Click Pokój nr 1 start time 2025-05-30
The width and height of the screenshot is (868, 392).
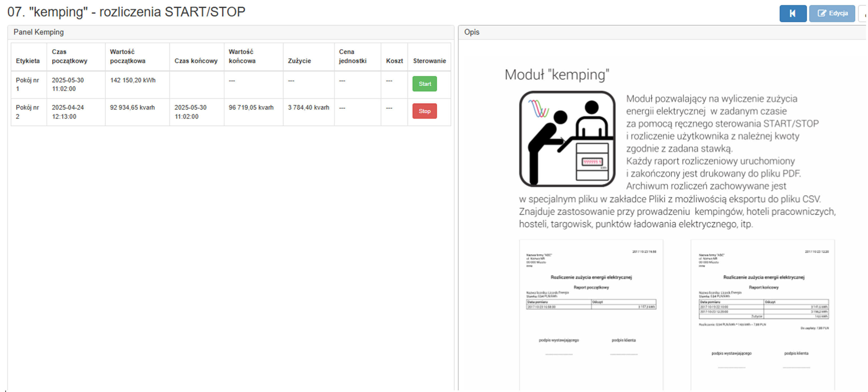click(x=68, y=84)
